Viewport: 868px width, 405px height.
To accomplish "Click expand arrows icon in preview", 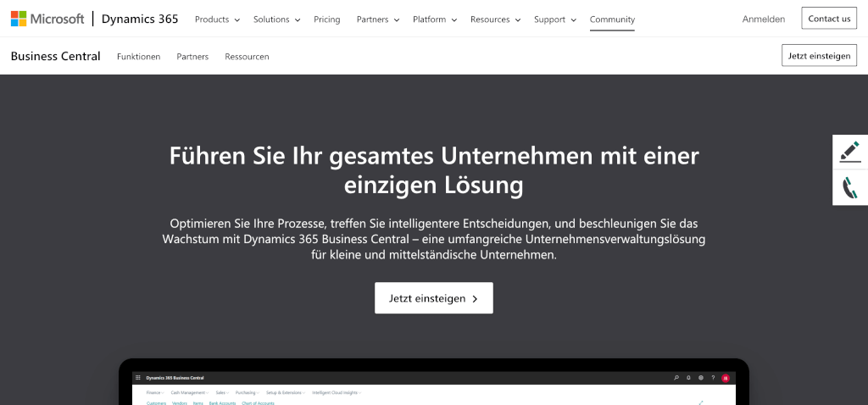I will click(x=701, y=402).
